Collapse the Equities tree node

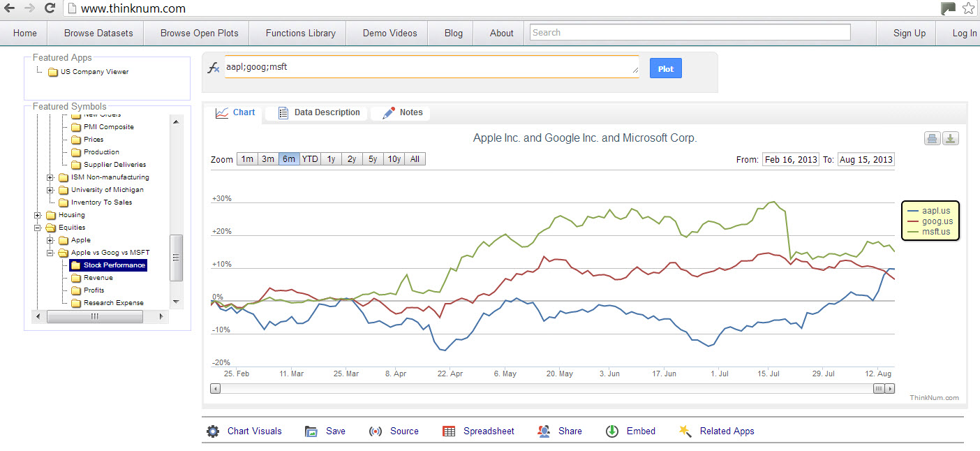pyautogui.click(x=38, y=228)
